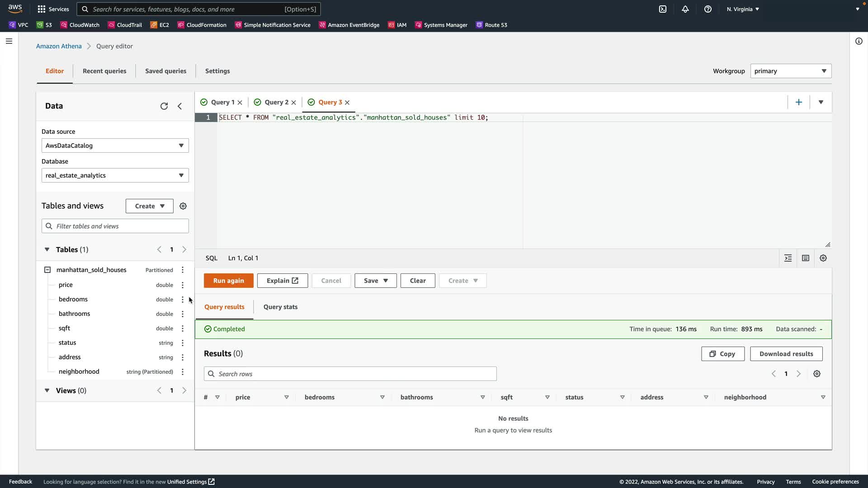Image resolution: width=868 pixels, height=488 pixels.
Task: Open AWS CloudShell icon
Action: point(663,9)
